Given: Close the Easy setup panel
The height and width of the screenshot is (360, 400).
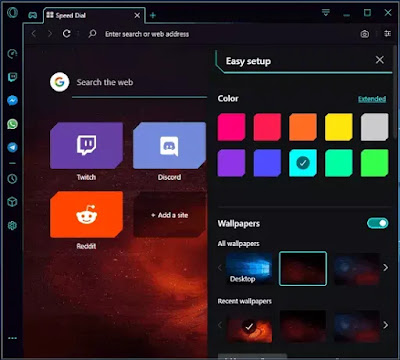Looking at the screenshot, I should 380,60.
